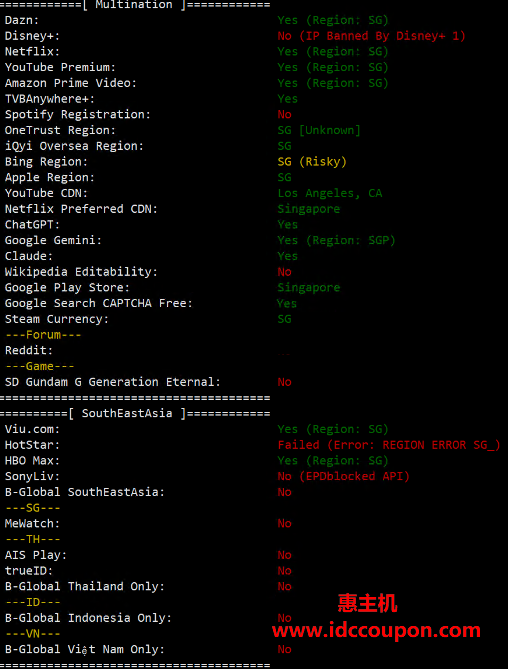Click the ---Forum--- subsection divider
The width and height of the screenshot is (508, 670).
coord(43,335)
